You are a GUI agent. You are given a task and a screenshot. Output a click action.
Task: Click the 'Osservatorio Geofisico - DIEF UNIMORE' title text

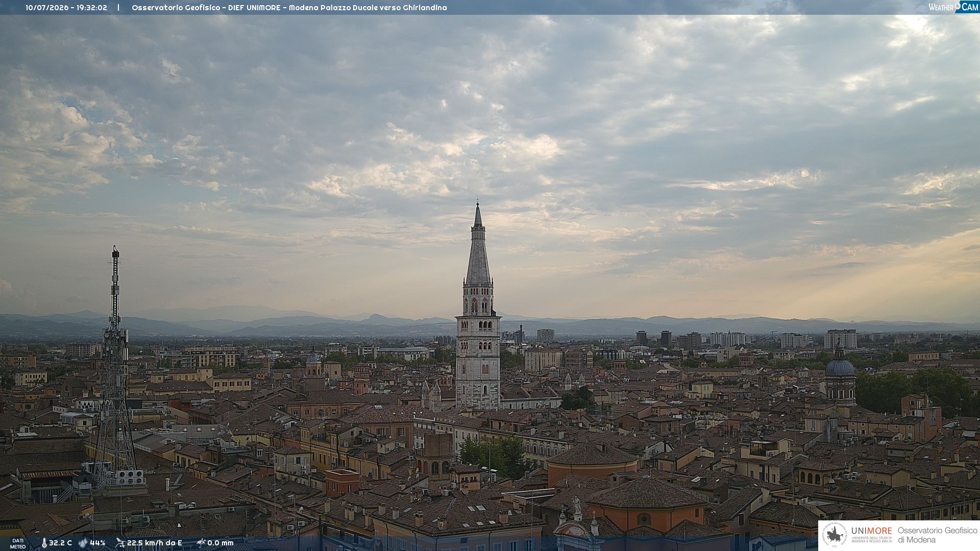tap(207, 8)
